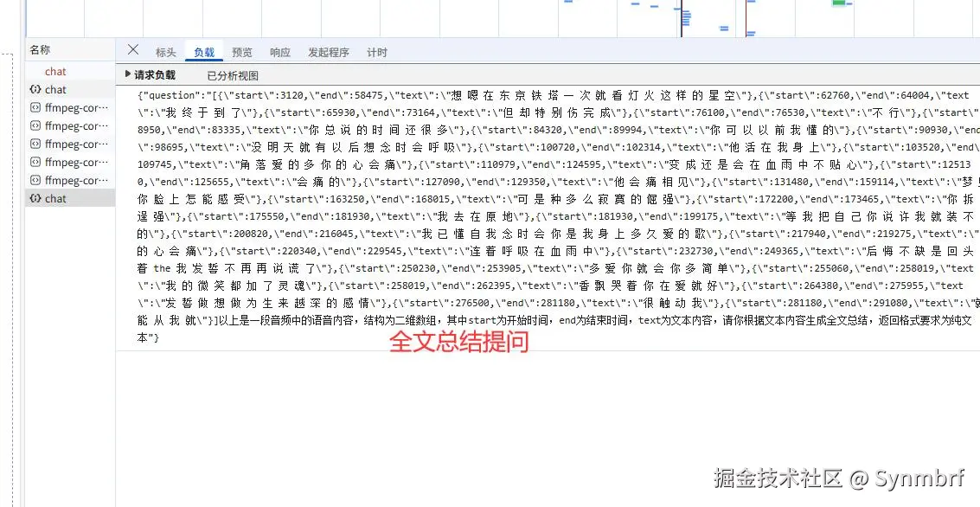Click the 名称 column header
The width and height of the screenshot is (980, 507).
coord(39,49)
